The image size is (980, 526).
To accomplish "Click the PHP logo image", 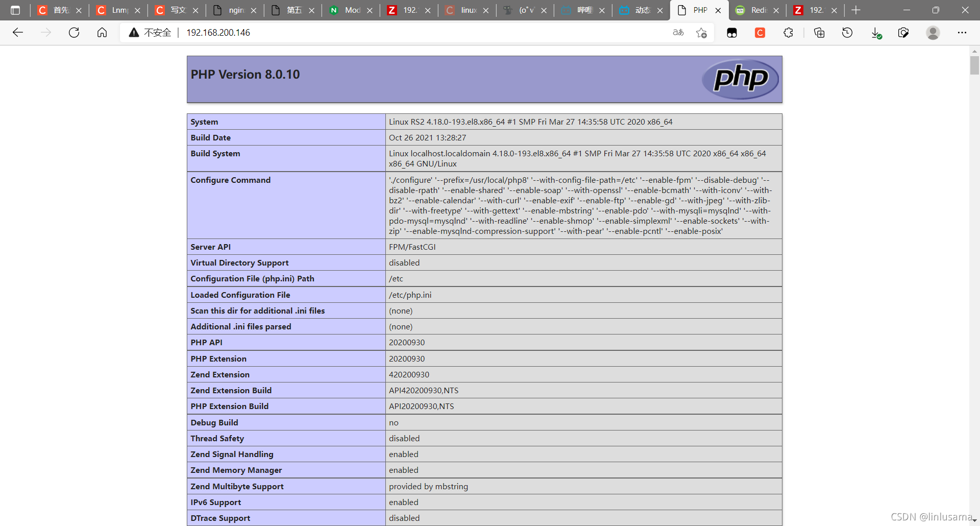I will (740, 79).
